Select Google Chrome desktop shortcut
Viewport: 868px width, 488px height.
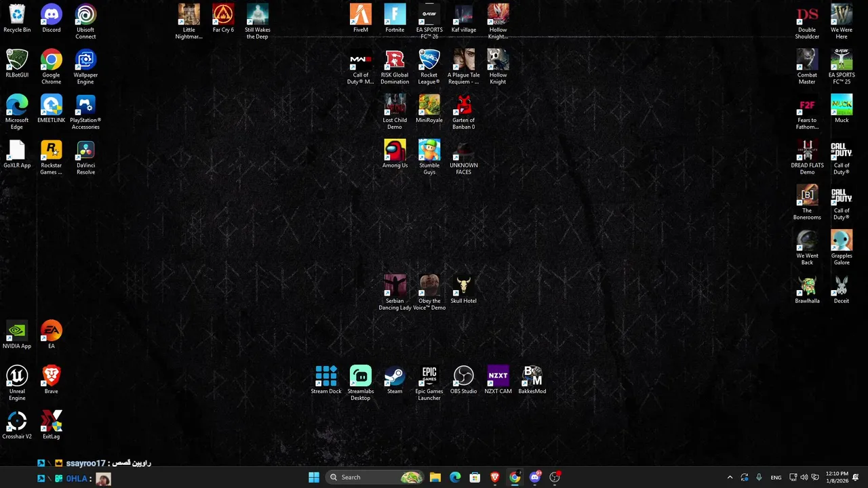click(52, 67)
